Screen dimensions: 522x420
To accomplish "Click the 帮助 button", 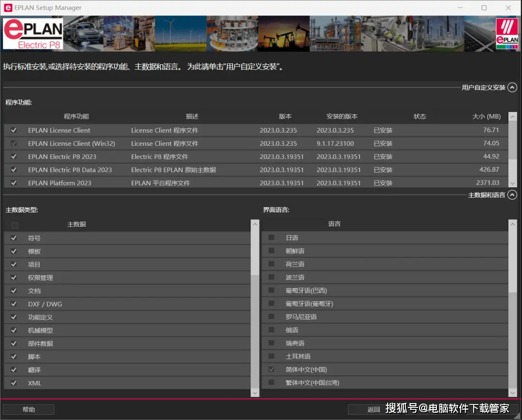I will click(29, 409).
